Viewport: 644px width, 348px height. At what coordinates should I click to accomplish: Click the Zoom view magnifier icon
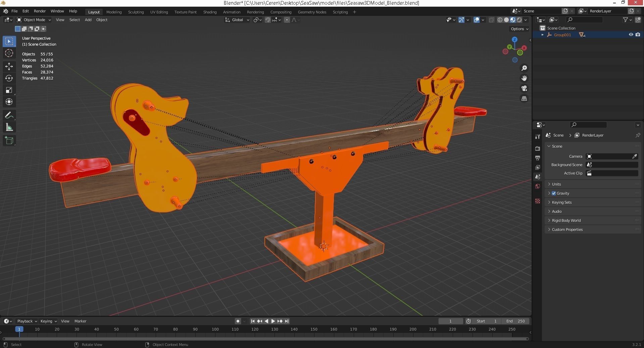pos(524,68)
